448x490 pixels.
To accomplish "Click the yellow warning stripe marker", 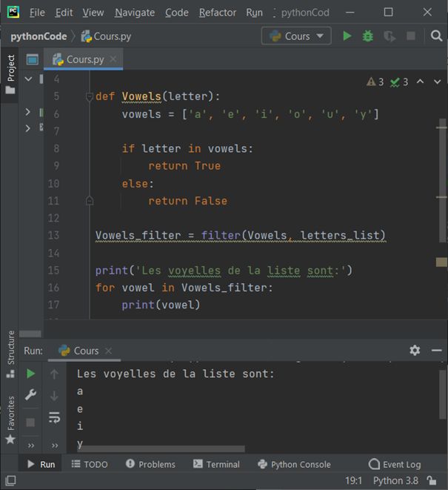I will 441,262.
